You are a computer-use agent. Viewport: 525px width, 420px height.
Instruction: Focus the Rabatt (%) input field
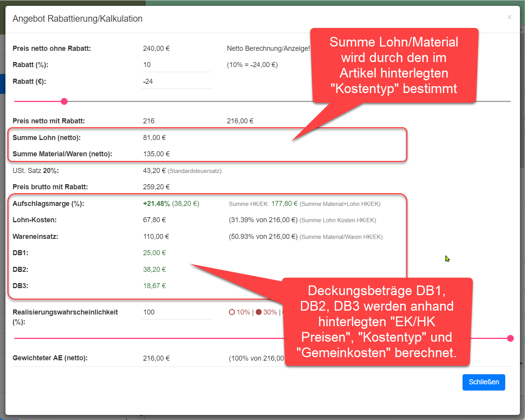click(177, 65)
